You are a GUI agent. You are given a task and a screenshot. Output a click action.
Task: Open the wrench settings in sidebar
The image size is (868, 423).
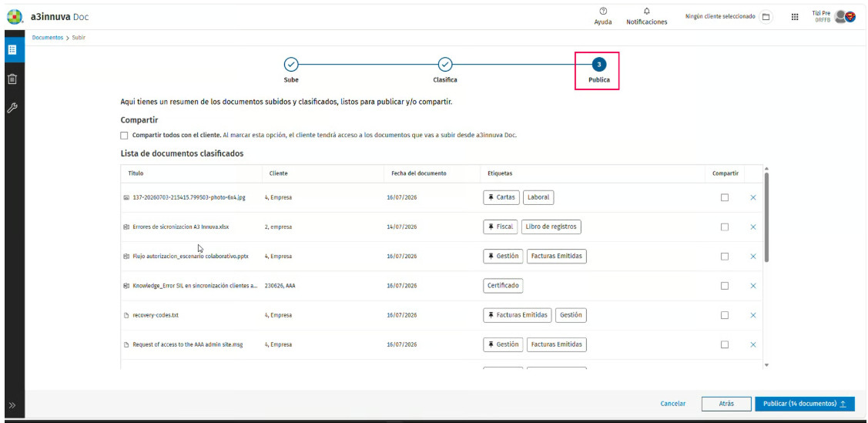click(12, 108)
